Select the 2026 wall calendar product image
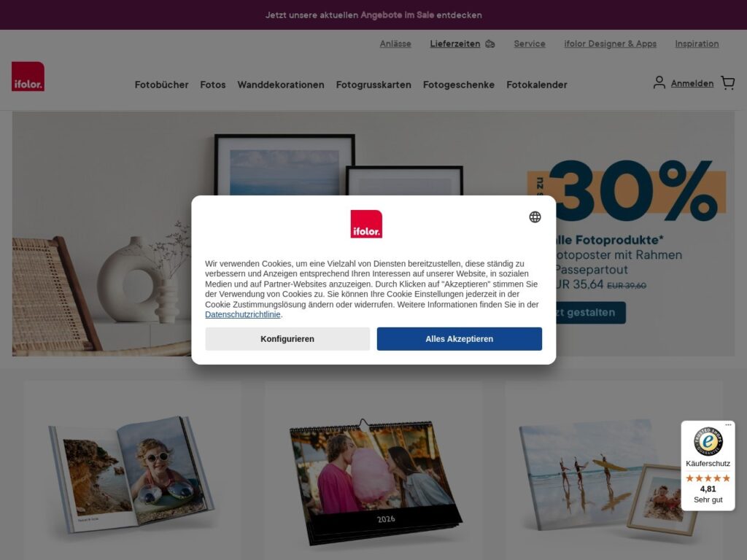The height and width of the screenshot is (560, 747). [375, 482]
